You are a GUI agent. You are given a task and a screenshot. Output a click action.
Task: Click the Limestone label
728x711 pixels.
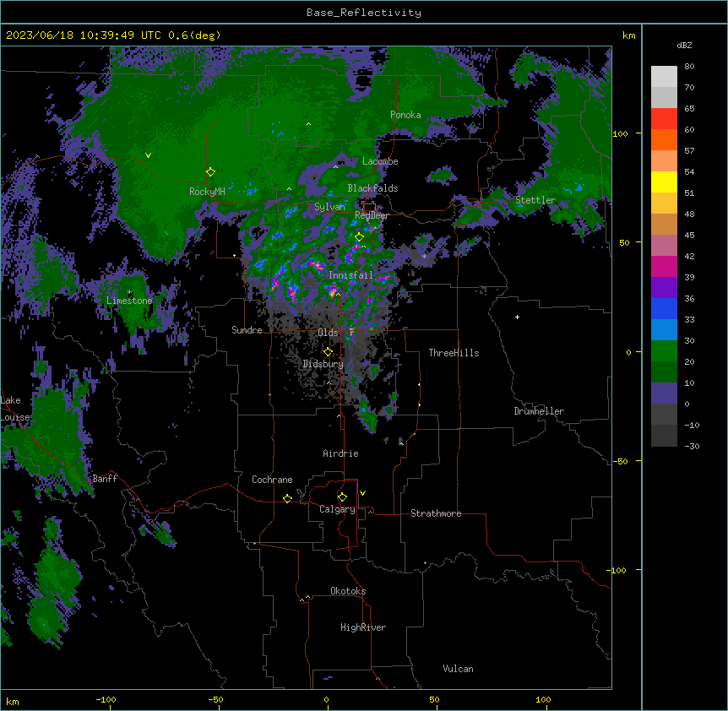129,301
